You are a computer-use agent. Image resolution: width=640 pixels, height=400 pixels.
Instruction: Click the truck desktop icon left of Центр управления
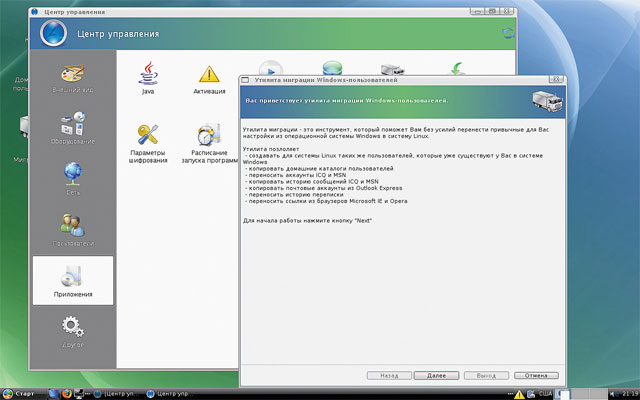(x=24, y=127)
